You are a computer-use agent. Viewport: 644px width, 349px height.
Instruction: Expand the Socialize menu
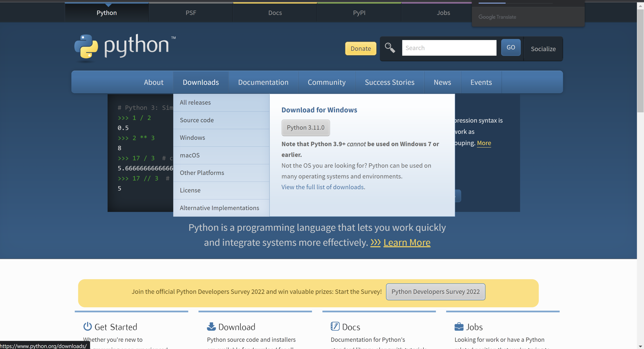tap(543, 49)
